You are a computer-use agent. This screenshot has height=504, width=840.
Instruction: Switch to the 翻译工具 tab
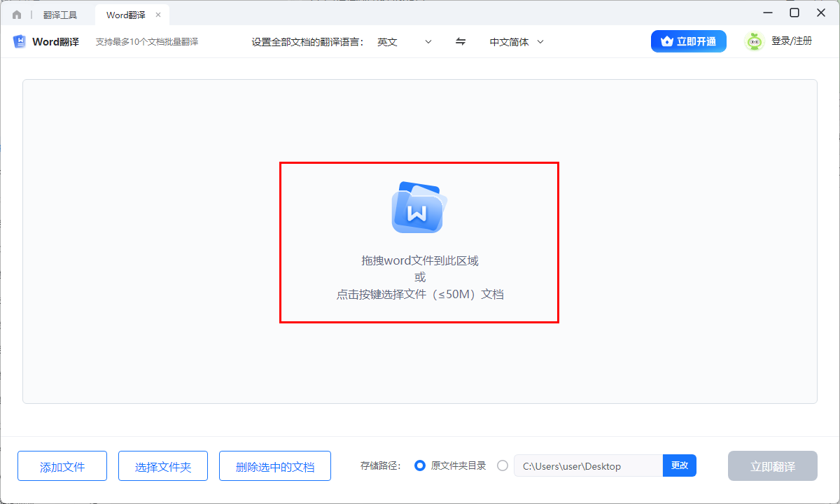(60, 15)
